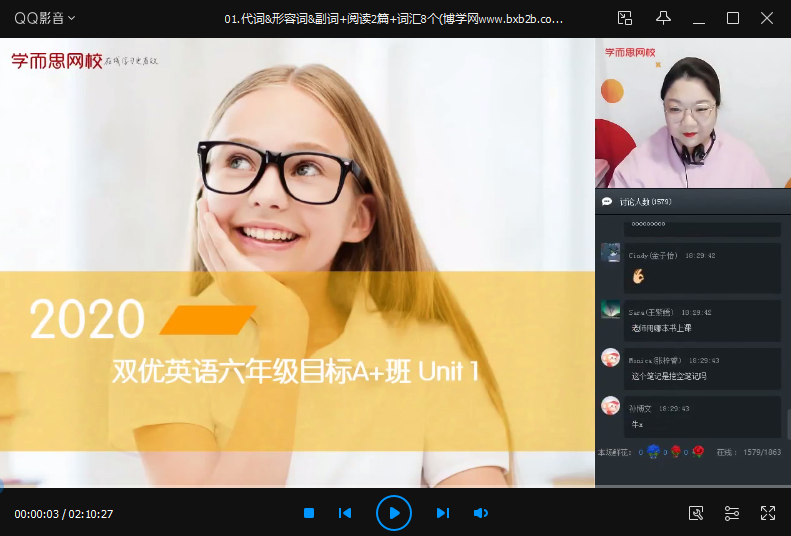Skip to the next video

(442, 513)
